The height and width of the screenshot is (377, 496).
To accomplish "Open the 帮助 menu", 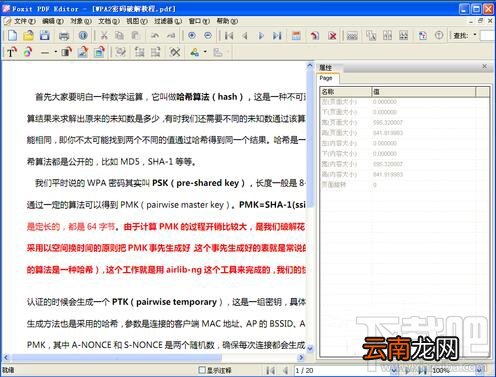I will click(x=227, y=21).
